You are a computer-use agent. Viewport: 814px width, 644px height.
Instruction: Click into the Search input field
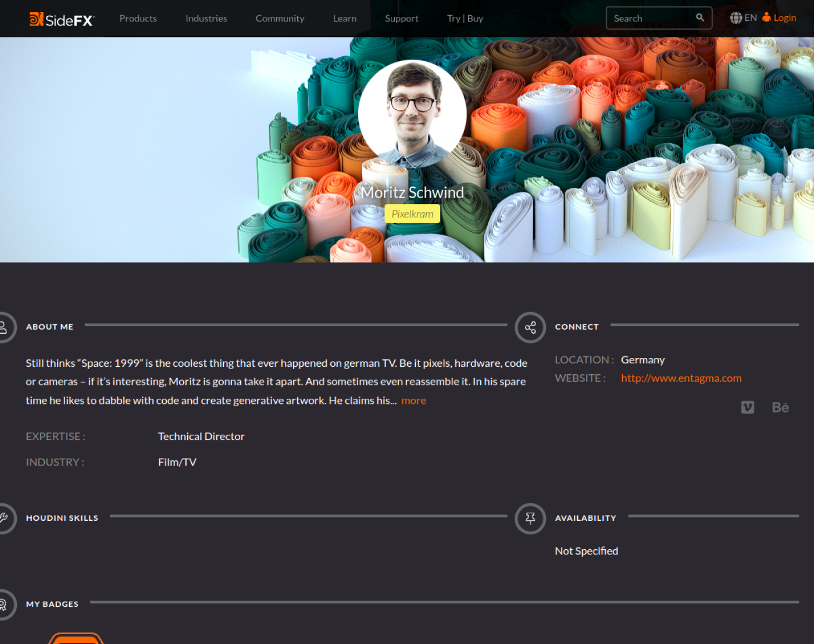click(652, 18)
